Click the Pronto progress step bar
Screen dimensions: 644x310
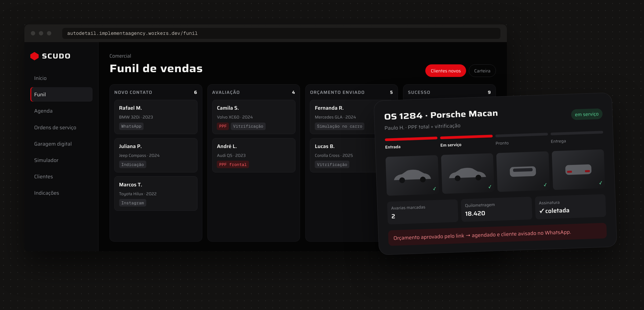521,135
